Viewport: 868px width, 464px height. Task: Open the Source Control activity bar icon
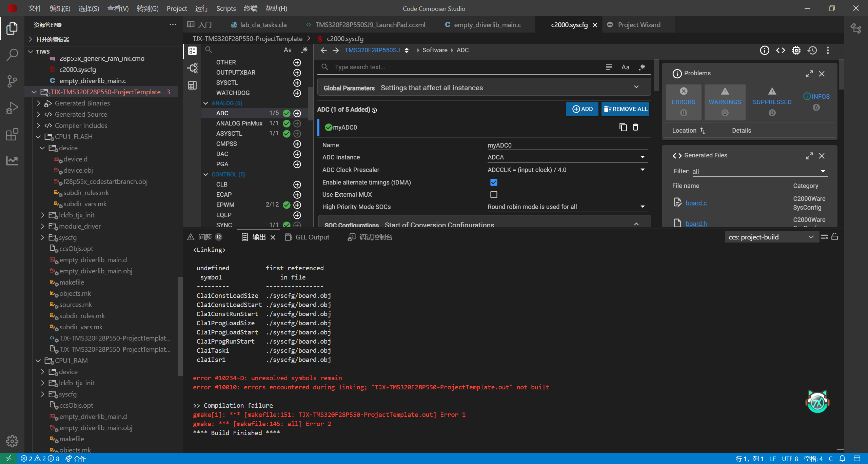(12, 81)
